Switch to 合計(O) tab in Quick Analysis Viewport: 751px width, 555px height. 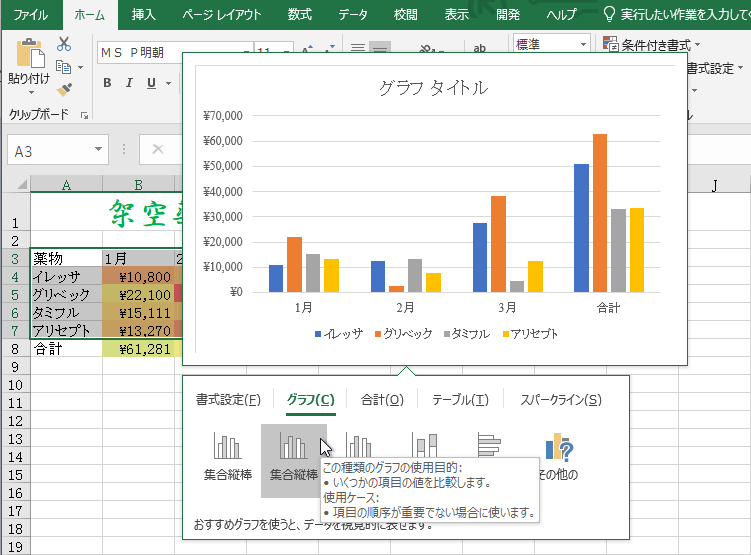click(382, 399)
